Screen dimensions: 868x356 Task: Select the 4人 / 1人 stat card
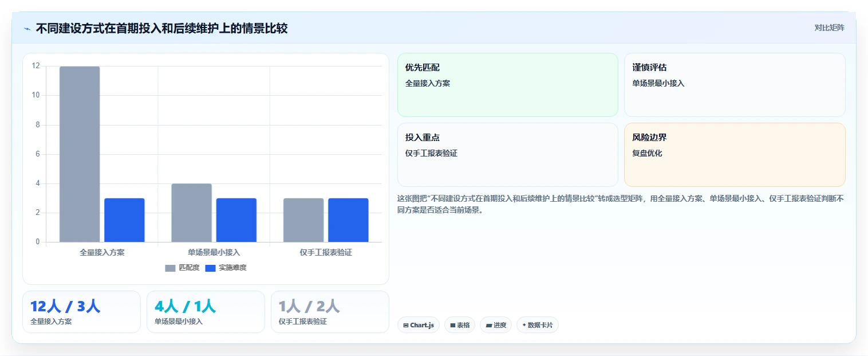coord(206,312)
